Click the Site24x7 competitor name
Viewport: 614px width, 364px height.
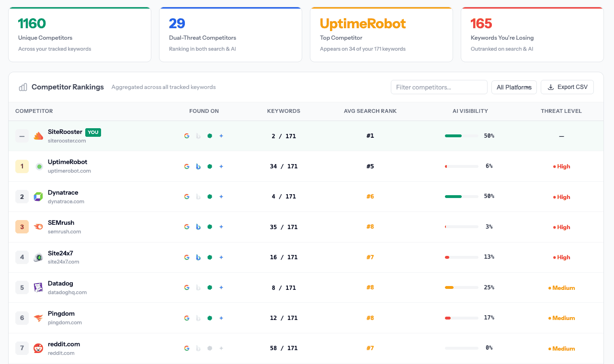pyautogui.click(x=60, y=253)
